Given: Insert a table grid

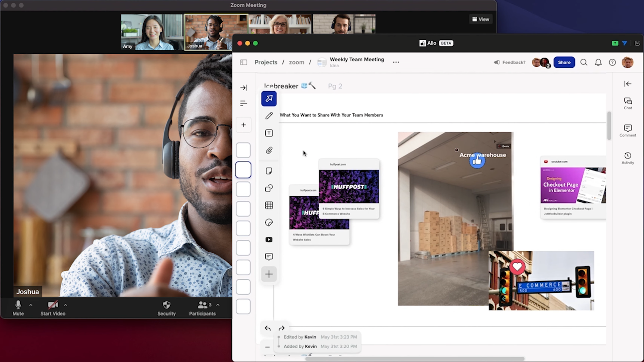Looking at the screenshot, I should (269, 205).
